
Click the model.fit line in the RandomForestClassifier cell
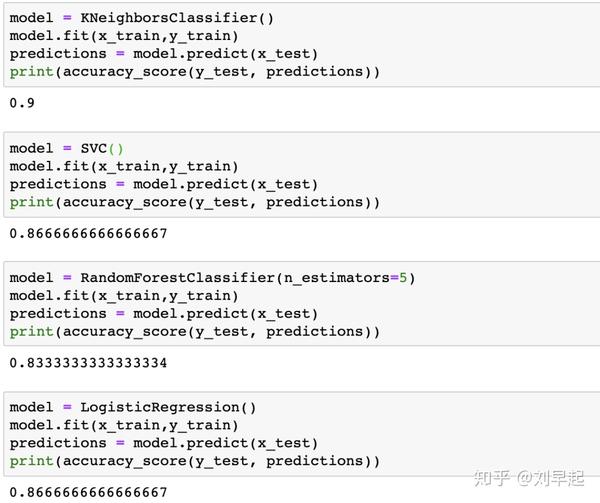pyautogui.click(x=124, y=296)
